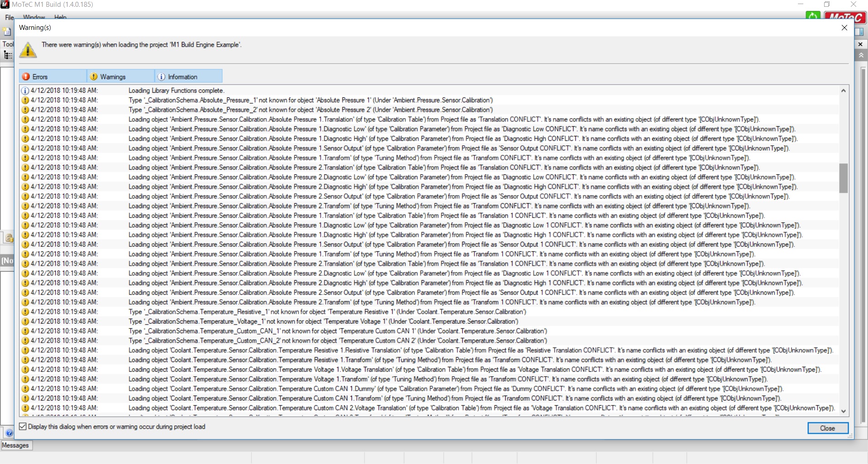868x464 pixels.
Task: Click the tree view icon under Tool panel
Action: [8, 55]
